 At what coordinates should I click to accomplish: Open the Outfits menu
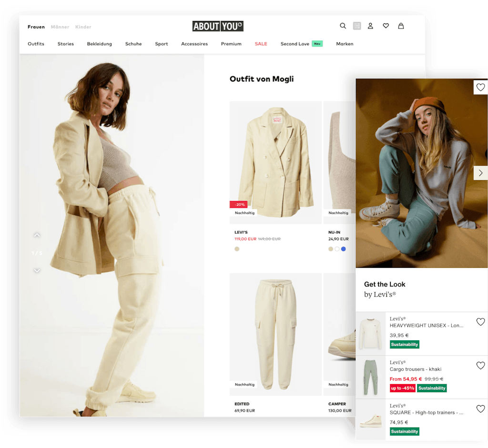coord(36,44)
